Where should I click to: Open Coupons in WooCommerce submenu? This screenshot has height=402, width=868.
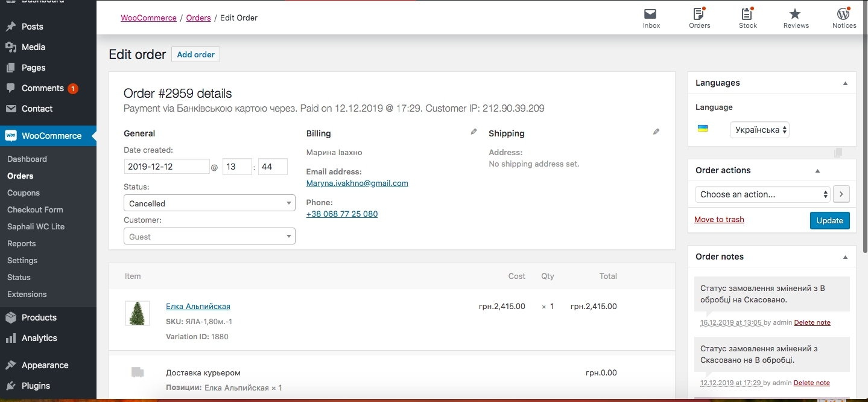pyautogui.click(x=24, y=193)
